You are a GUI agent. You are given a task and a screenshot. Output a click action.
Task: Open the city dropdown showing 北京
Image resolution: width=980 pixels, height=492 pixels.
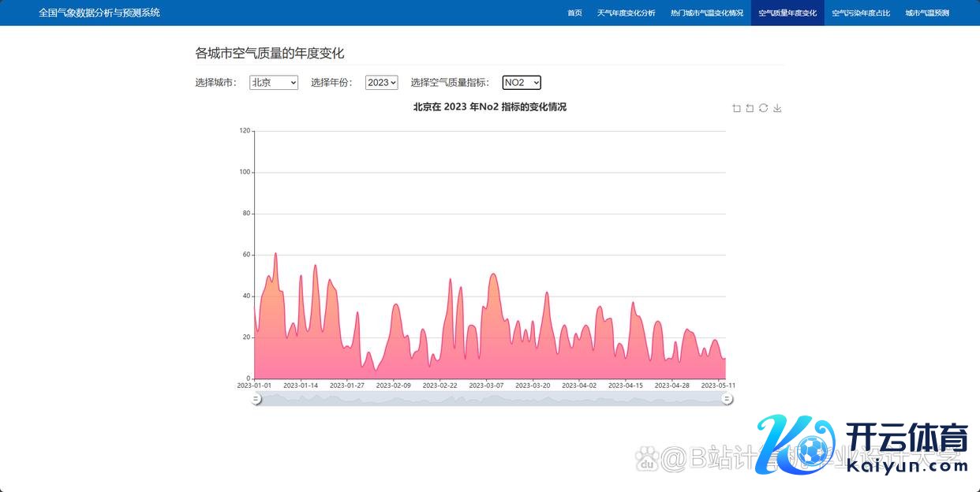pos(273,83)
